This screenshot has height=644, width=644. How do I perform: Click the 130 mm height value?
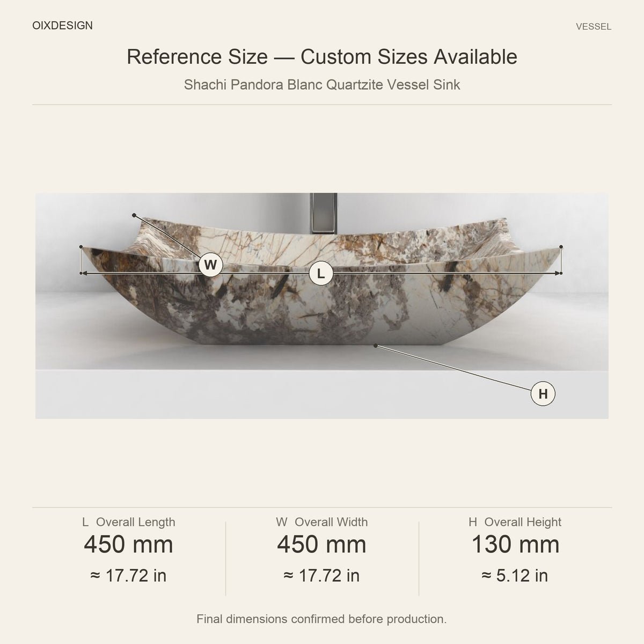coord(515,545)
